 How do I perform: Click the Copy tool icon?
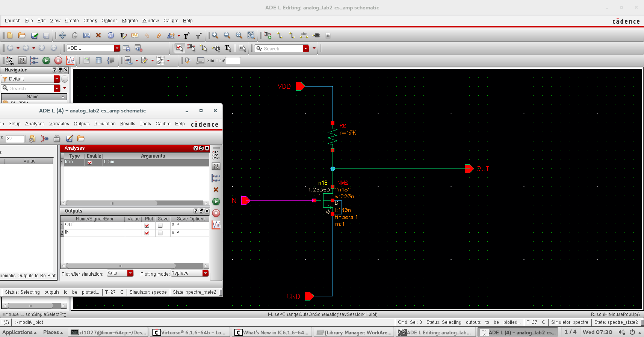coord(74,35)
